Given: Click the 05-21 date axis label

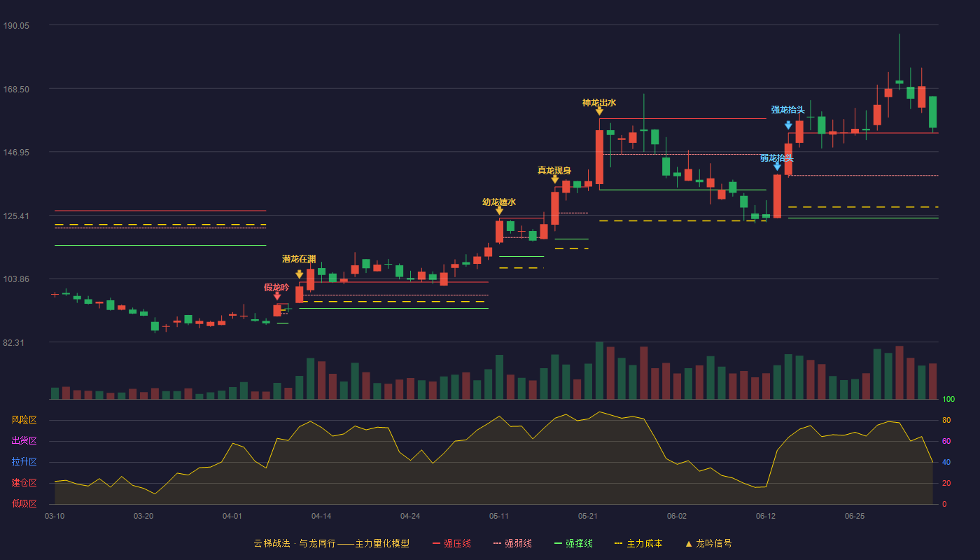Looking at the screenshot, I should point(588,516).
